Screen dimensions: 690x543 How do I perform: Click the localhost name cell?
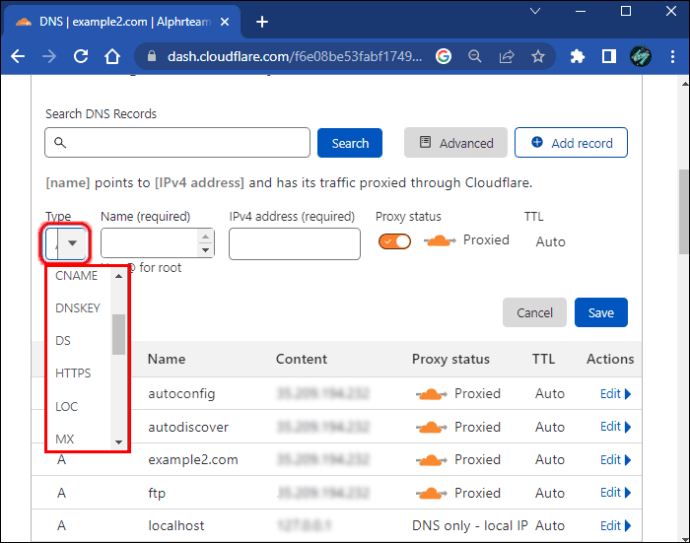176,525
